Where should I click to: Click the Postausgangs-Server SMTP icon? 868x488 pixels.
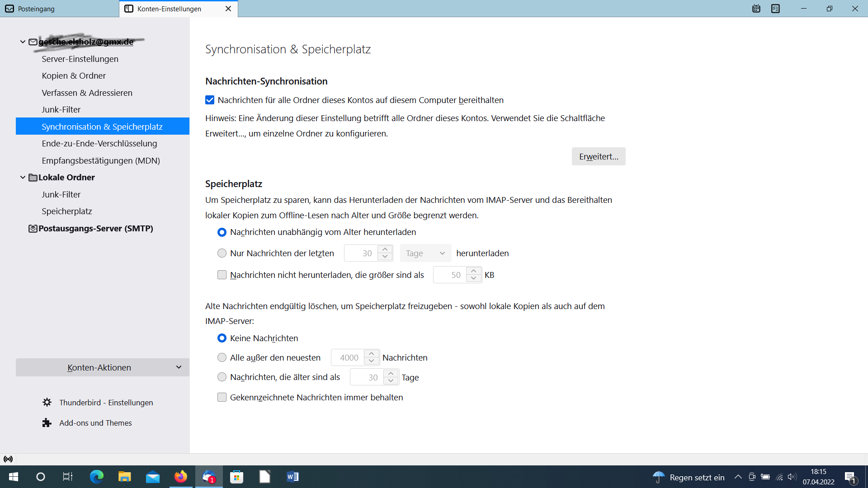point(33,229)
